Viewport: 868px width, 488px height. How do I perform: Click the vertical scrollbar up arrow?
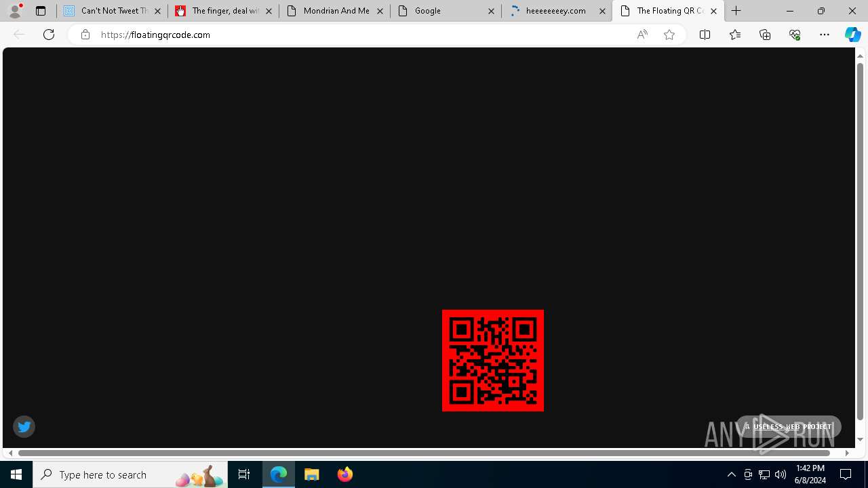tap(860, 56)
